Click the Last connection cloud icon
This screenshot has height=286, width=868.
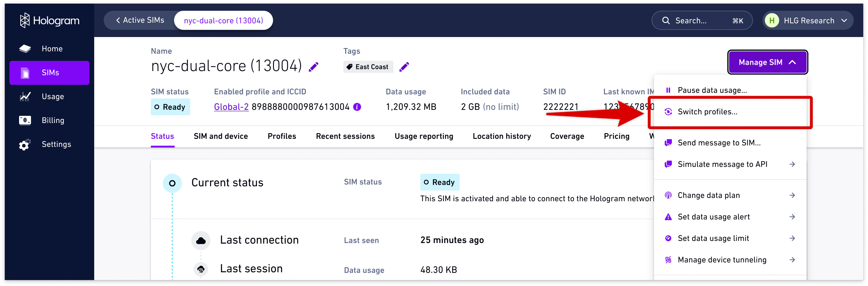(201, 240)
